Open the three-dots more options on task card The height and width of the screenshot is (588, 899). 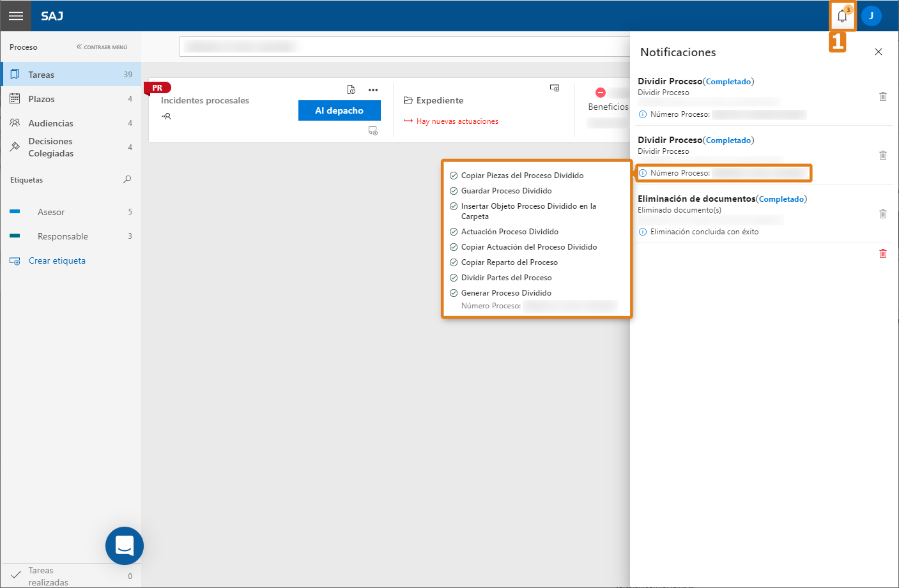point(373,90)
